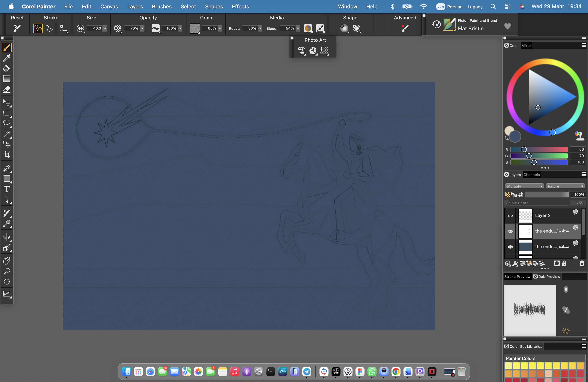588x382 pixels.
Task: Select the Dropper tool
Action: [x=7, y=58]
